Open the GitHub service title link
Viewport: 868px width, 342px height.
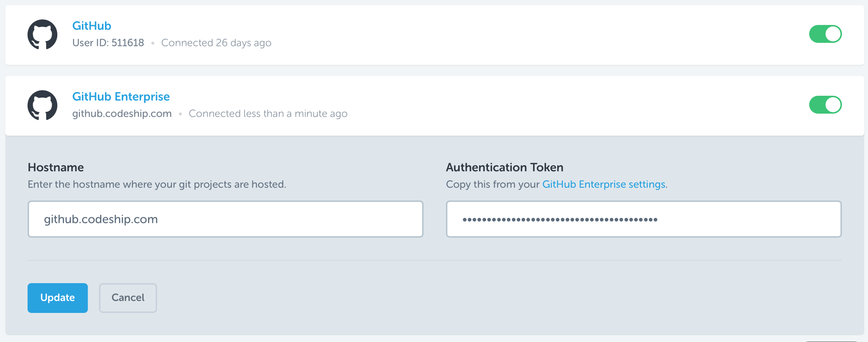pyautogui.click(x=92, y=26)
